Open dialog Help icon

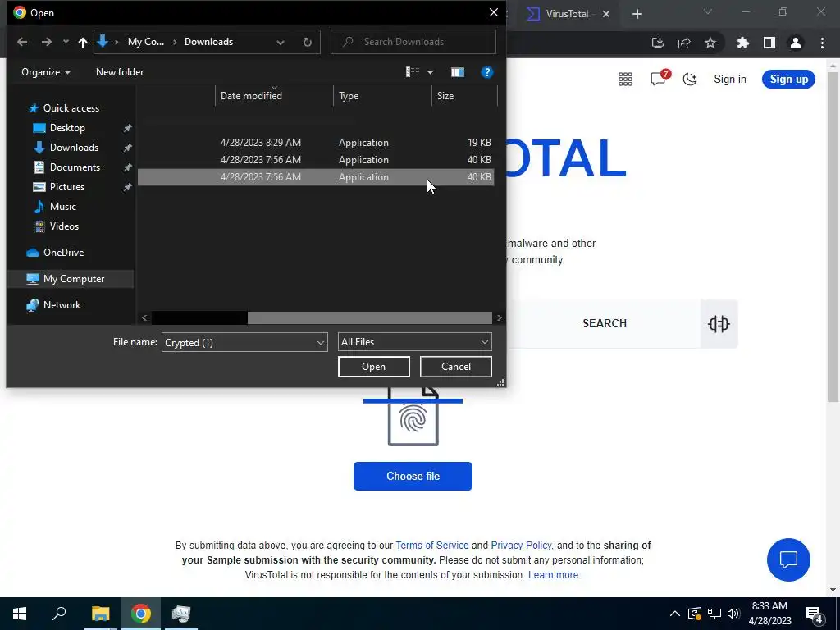tap(487, 72)
